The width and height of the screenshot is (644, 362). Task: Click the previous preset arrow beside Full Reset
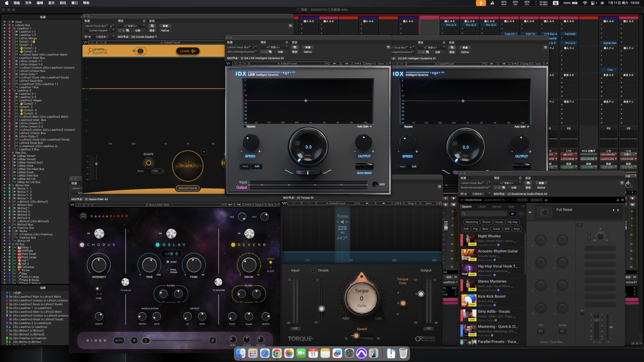pos(613,210)
